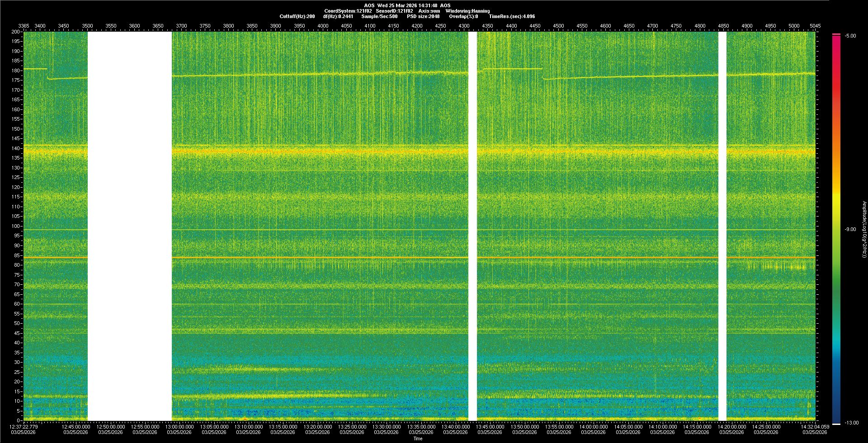Click the 200 Hz frequency axis label

[16, 32]
